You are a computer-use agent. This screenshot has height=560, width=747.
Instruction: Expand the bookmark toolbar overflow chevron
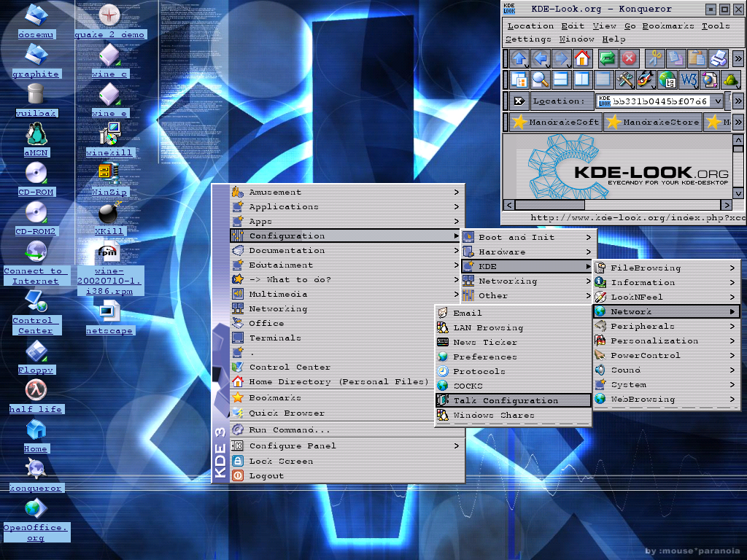point(738,122)
